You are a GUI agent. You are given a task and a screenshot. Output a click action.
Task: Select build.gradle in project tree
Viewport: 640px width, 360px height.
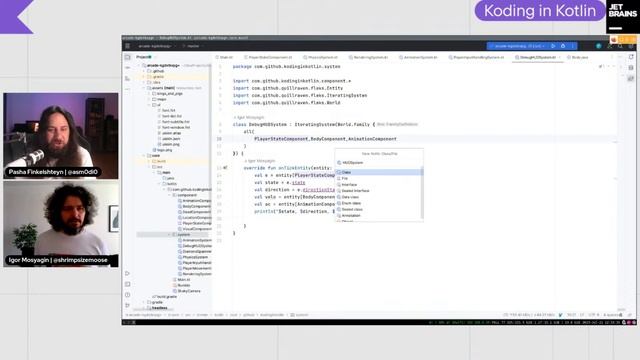click(x=164, y=297)
